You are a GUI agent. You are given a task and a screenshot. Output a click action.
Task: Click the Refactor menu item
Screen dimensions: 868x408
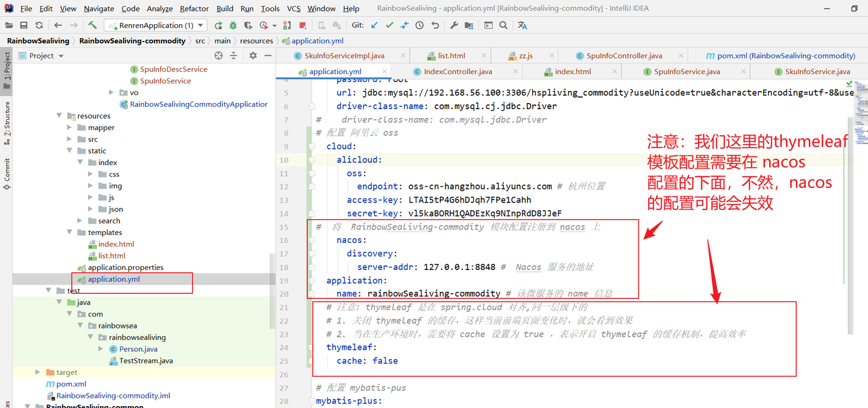[x=194, y=8]
